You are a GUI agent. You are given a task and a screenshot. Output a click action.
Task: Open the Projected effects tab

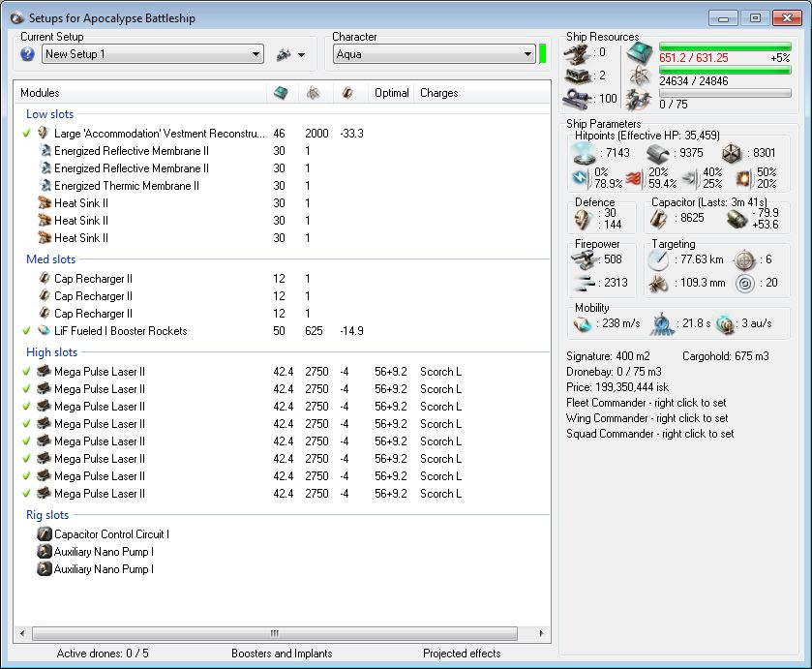point(462,654)
